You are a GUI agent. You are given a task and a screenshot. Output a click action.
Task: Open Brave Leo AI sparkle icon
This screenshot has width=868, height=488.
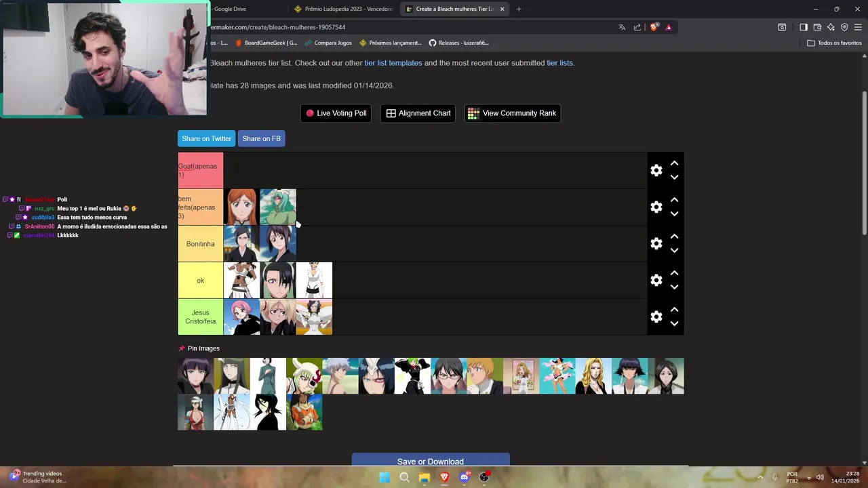pyautogui.click(x=831, y=27)
